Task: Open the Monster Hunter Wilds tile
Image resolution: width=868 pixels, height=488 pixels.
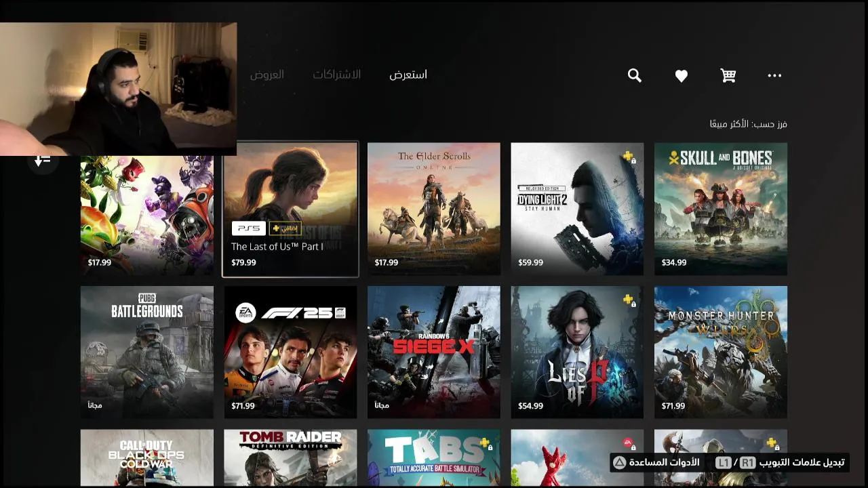Action: click(x=721, y=352)
